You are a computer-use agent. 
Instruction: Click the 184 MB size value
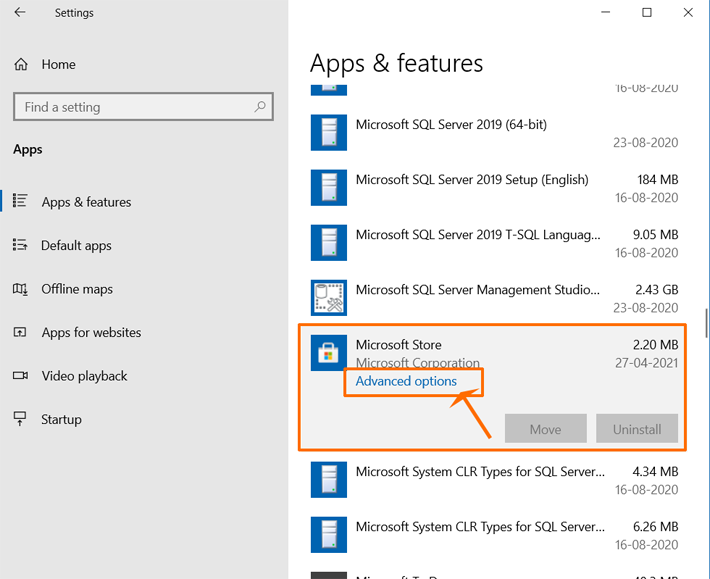658,180
